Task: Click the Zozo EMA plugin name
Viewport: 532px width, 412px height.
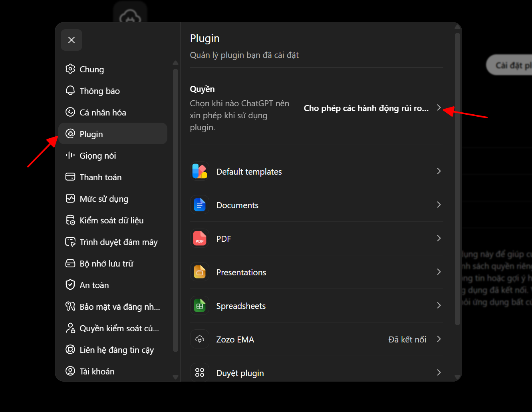Action: coord(235,339)
